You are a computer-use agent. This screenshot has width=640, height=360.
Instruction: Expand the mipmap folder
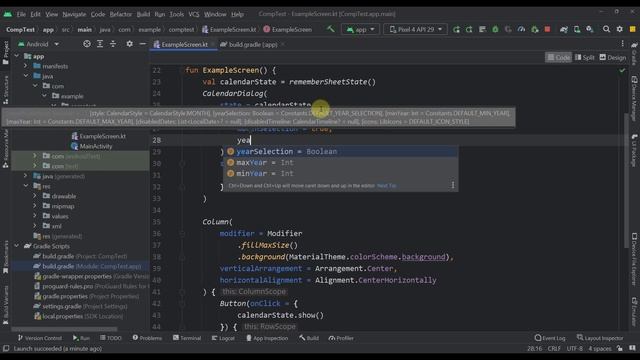click(35, 206)
